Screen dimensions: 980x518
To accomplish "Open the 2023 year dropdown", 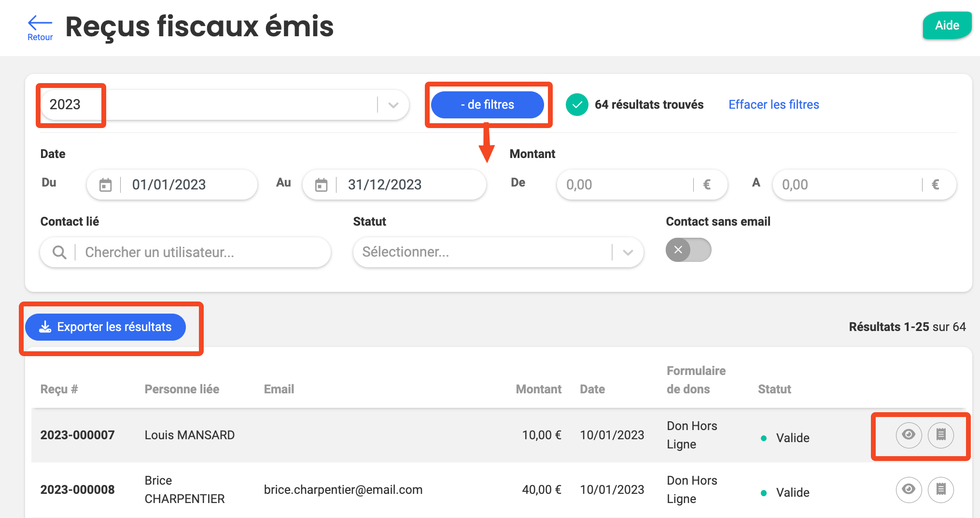I will click(x=224, y=104).
